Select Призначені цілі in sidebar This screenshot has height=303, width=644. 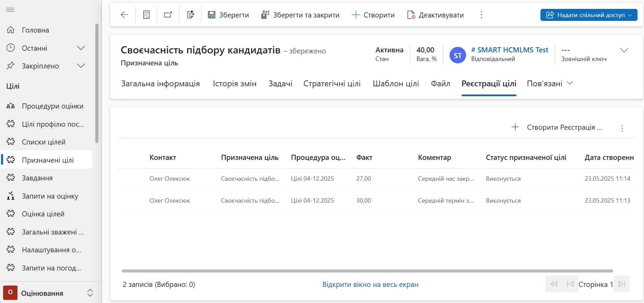[46, 160]
